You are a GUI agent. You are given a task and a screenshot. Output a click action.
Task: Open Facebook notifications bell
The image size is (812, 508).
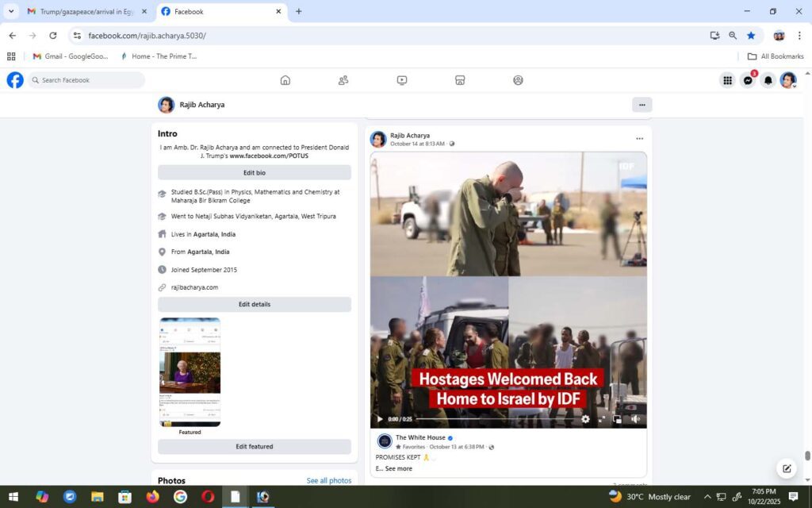tap(768, 80)
